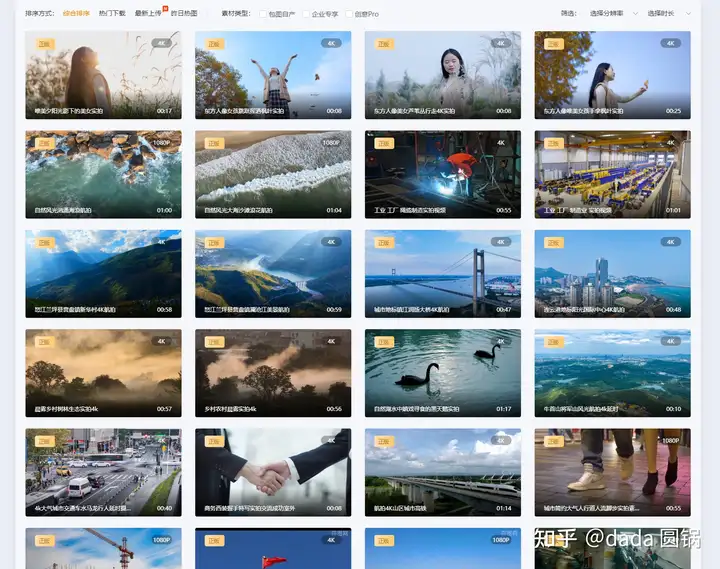Open the red flag on blue sky video
This screenshot has width=720, height=569.
(273, 548)
